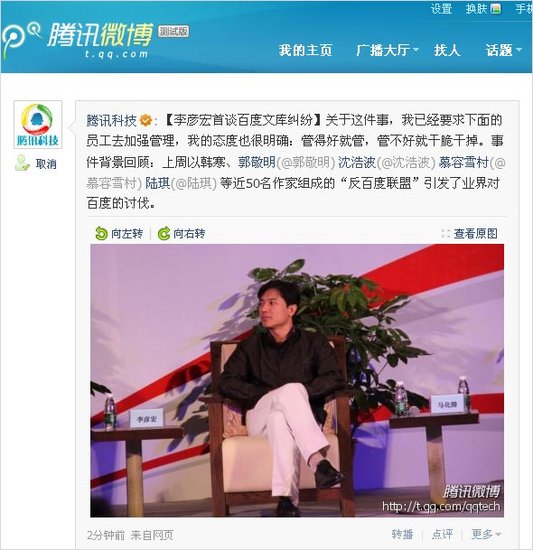Click the follow status icon beside 取消
This screenshot has height=550, width=533.
pyautogui.click(x=22, y=163)
